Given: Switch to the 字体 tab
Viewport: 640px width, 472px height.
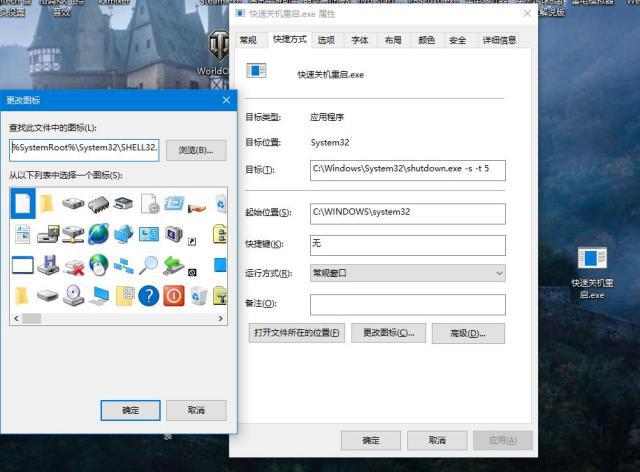Looking at the screenshot, I should point(360,40).
